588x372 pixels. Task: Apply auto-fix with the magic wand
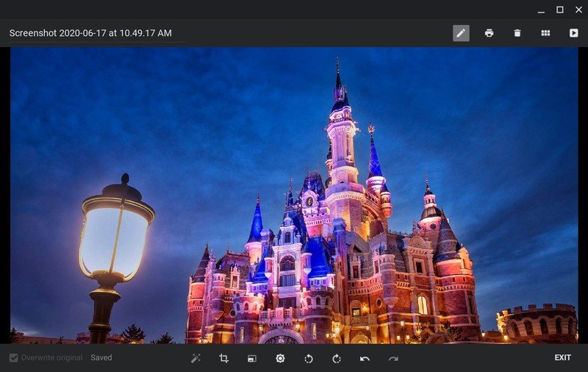tap(196, 359)
